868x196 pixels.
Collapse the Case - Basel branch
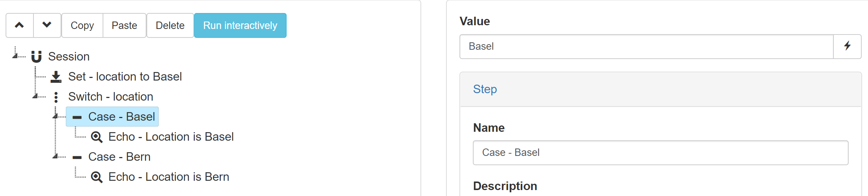click(55, 116)
